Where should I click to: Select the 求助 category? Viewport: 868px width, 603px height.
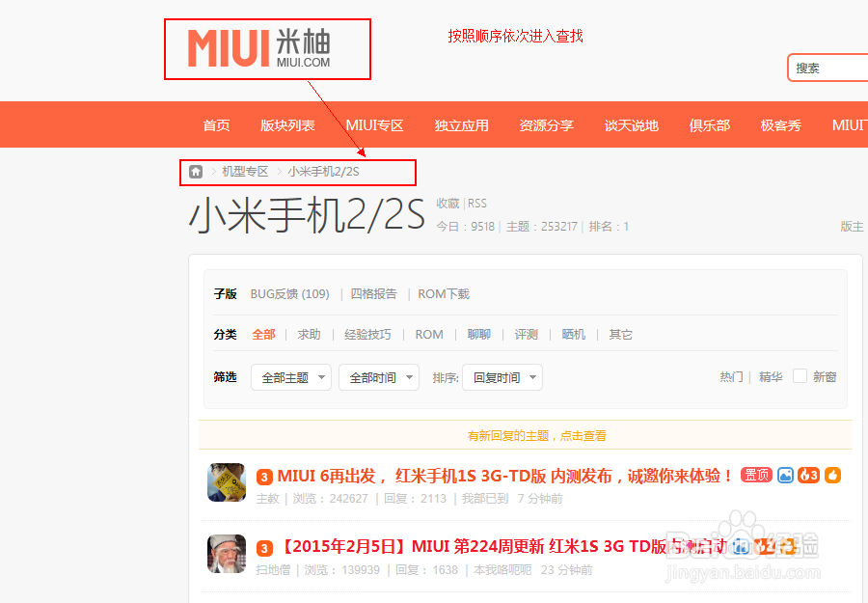pos(309,335)
